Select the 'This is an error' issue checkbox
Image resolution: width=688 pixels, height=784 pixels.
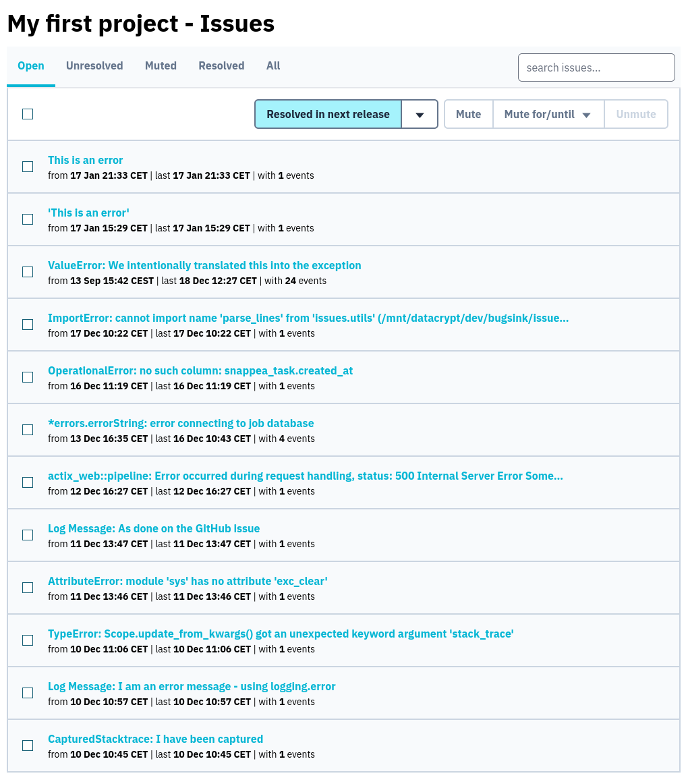(28, 167)
